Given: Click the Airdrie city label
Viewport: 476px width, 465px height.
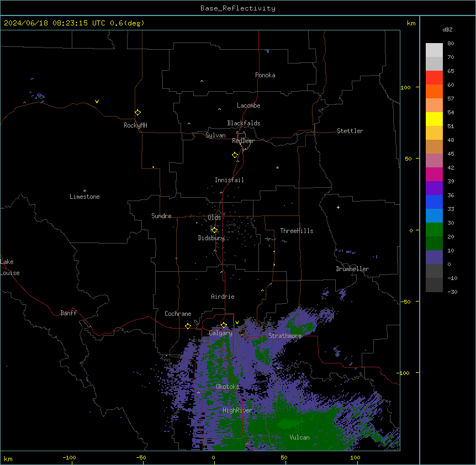Looking at the screenshot, I should (223, 297).
